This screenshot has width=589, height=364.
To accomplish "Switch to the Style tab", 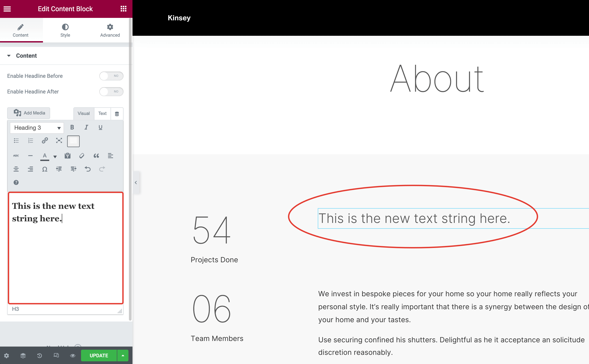I will pos(65,30).
